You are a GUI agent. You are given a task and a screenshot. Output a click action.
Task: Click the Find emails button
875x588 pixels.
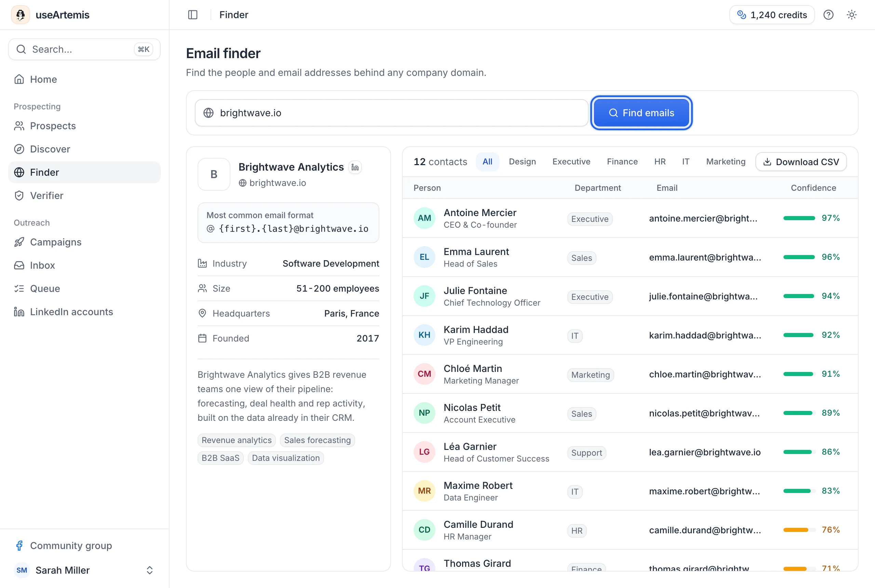(x=642, y=113)
